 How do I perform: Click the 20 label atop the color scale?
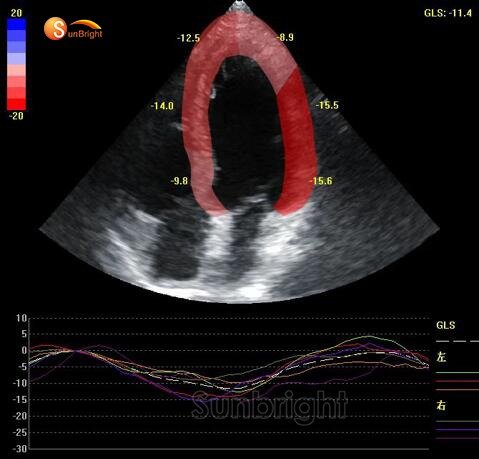[x=16, y=13]
